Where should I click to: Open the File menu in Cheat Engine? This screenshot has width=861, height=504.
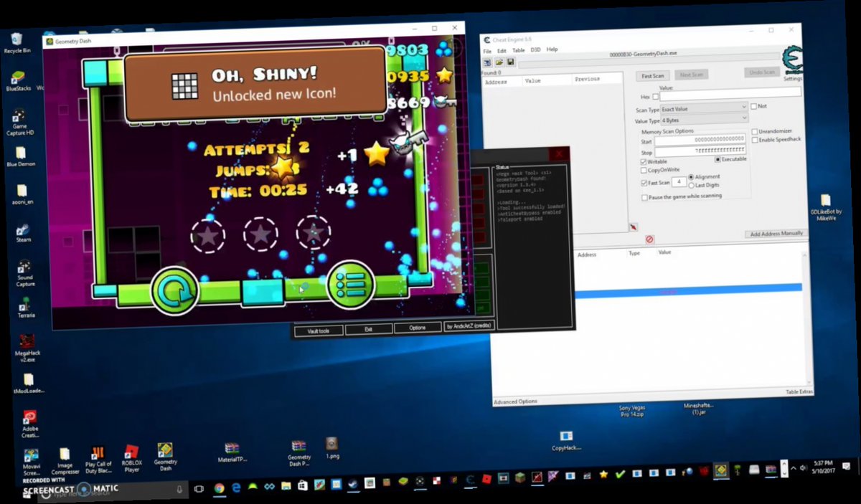click(x=487, y=51)
